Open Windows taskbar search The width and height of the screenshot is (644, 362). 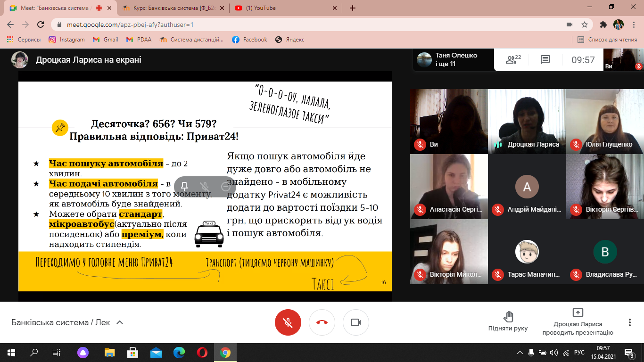34,352
